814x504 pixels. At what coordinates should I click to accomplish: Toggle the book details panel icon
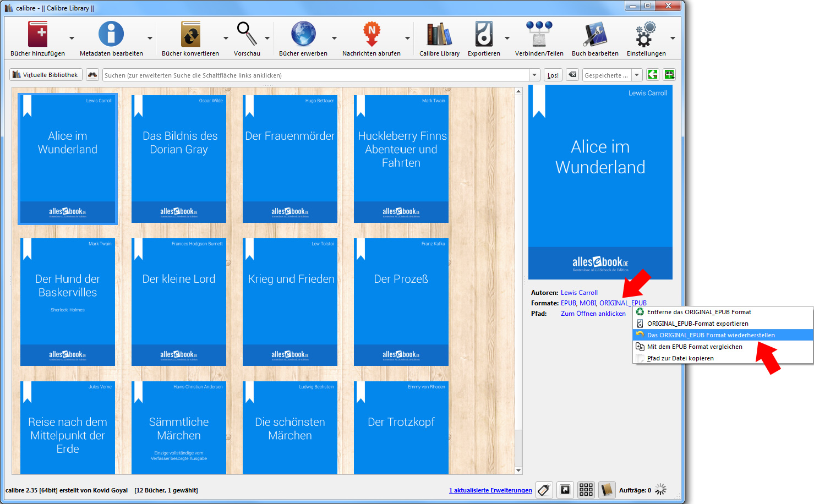607,490
